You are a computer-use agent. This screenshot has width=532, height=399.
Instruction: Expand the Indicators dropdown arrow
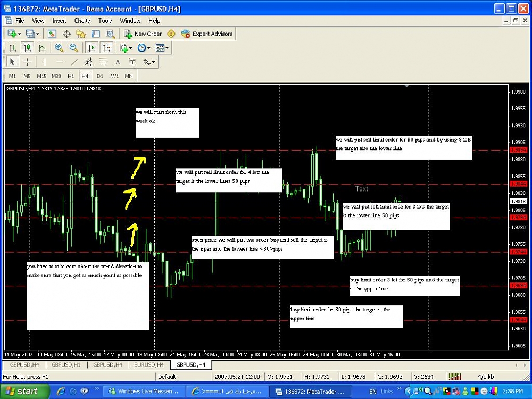[131, 48]
